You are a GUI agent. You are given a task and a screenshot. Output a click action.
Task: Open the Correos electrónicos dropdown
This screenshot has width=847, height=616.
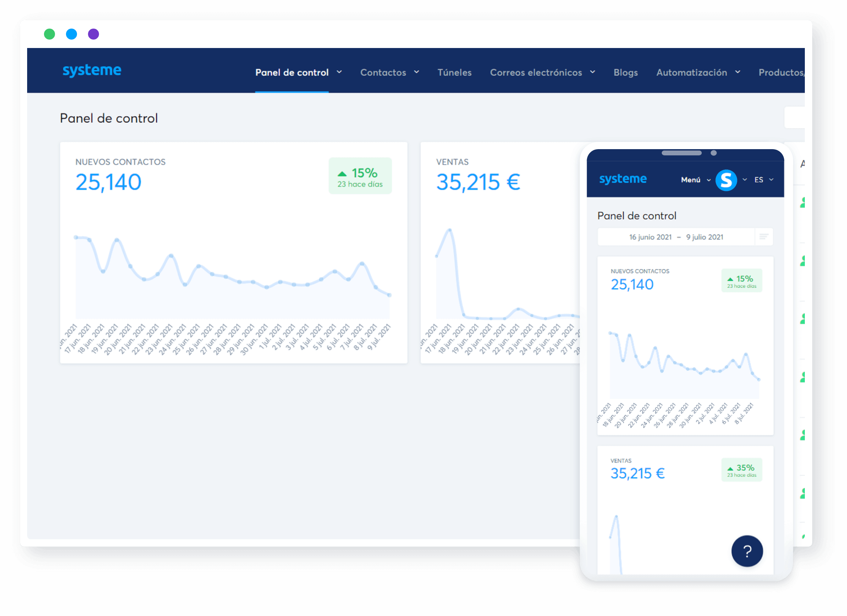tap(542, 73)
